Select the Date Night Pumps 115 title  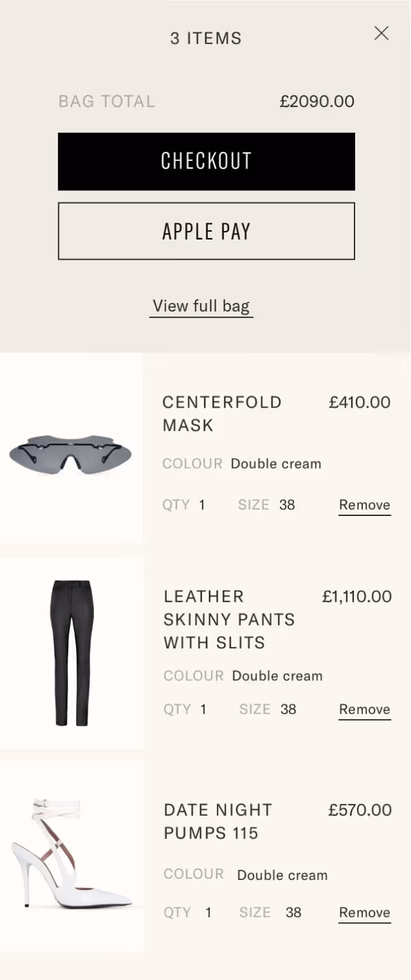(218, 821)
